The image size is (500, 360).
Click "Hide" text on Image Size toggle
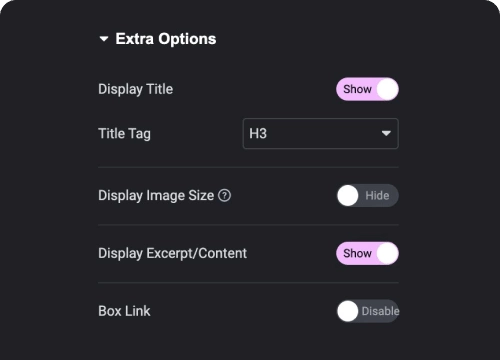[377, 195]
